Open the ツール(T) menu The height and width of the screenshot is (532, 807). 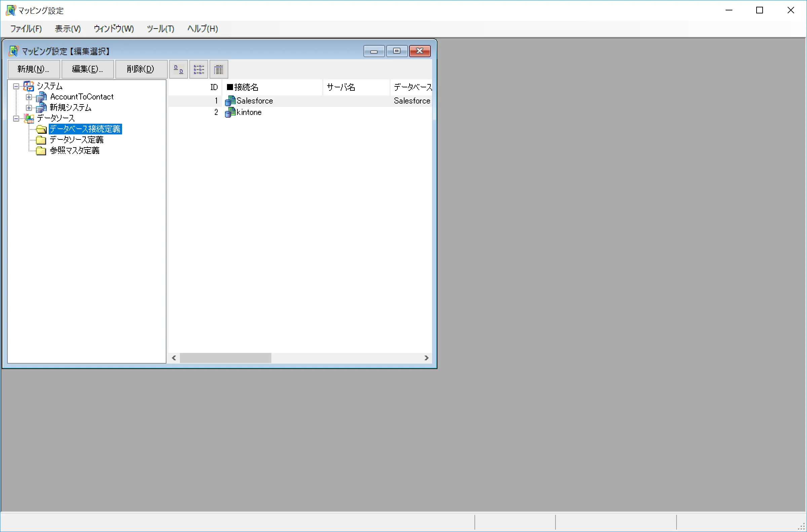(x=160, y=29)
